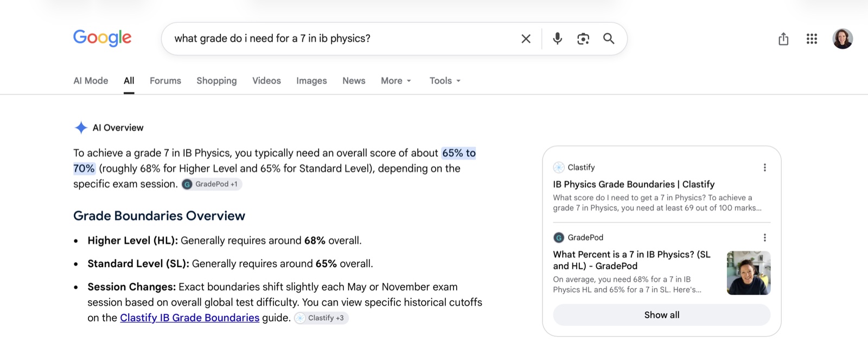Open the three-dot menu for GradePod card
The image size is (868, 342).
pyautogui.click(x=765, y=237)
